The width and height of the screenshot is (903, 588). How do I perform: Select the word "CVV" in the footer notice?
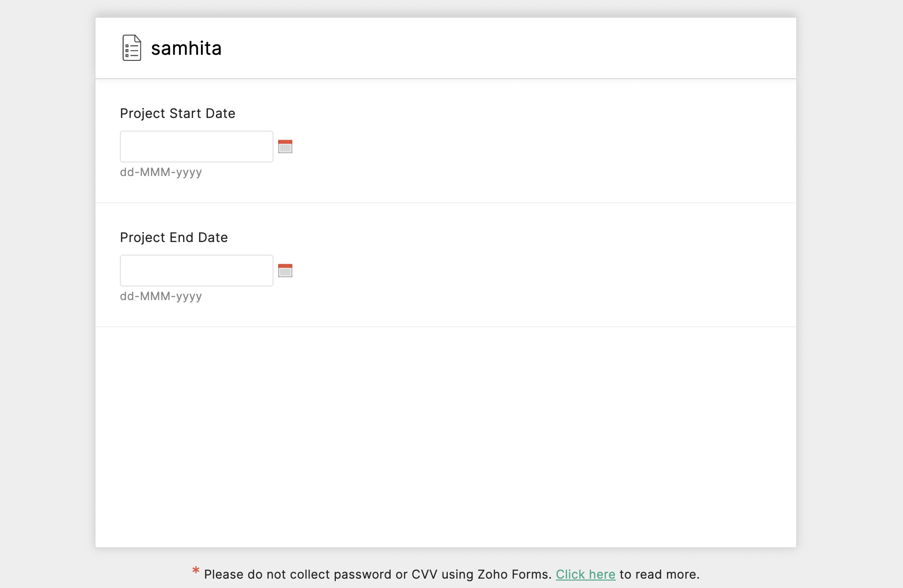click(x=424, y=574)
